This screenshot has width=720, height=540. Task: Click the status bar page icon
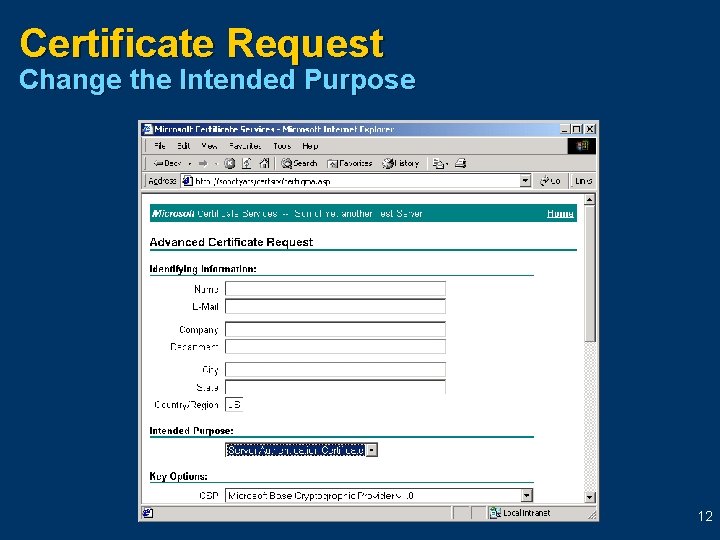[x=147, y=513]
